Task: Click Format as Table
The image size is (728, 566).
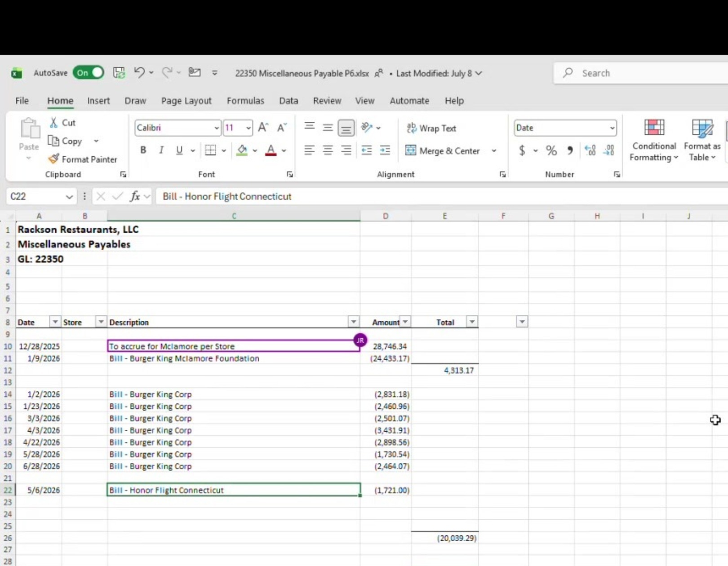Action: tap(702, 140)
